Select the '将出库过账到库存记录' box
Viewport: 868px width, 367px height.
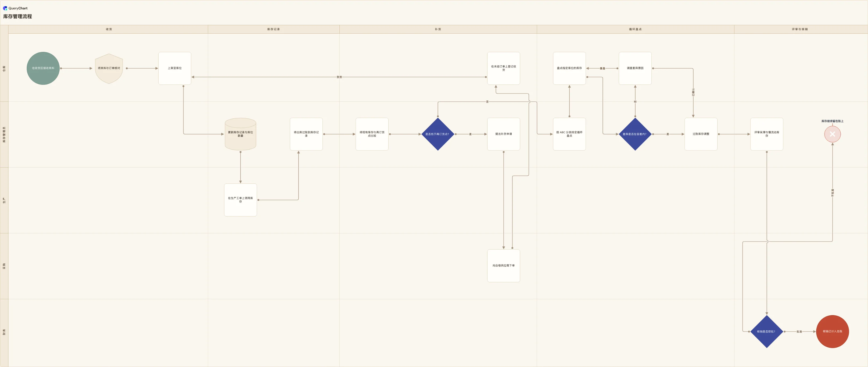coord(306,134)
